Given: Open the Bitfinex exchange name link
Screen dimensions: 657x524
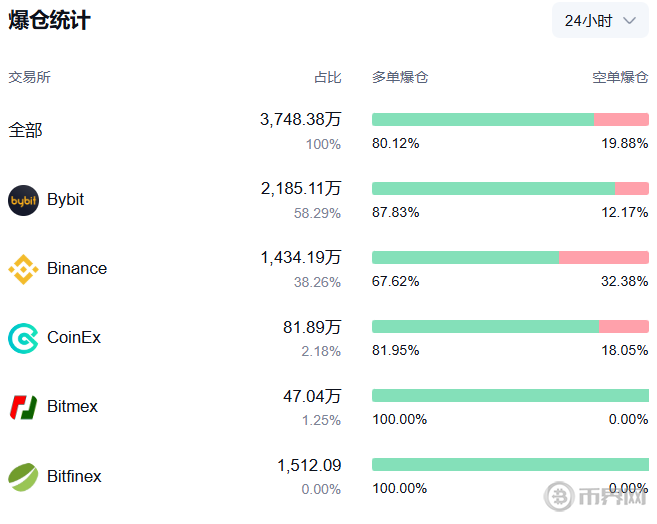Looking at the screenshot, I should point(74,476).
